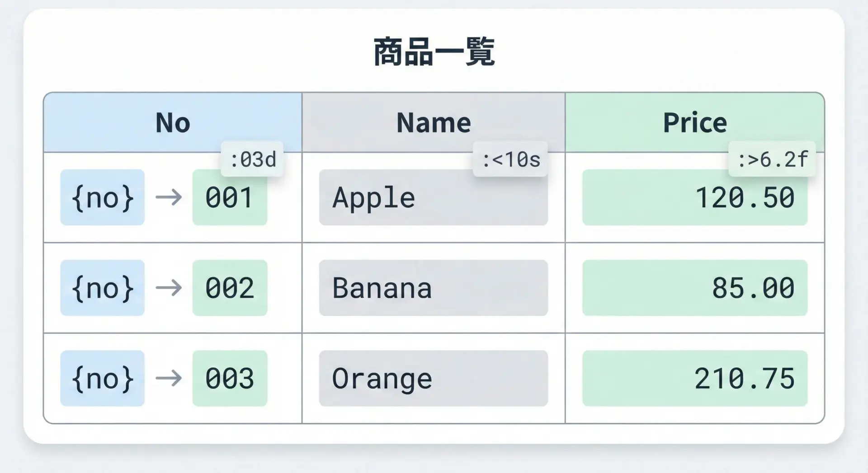The height and width of the screenshot is (473, 868).
Task: Click the 商品一覧 title heading
Action: pos(434,52)
